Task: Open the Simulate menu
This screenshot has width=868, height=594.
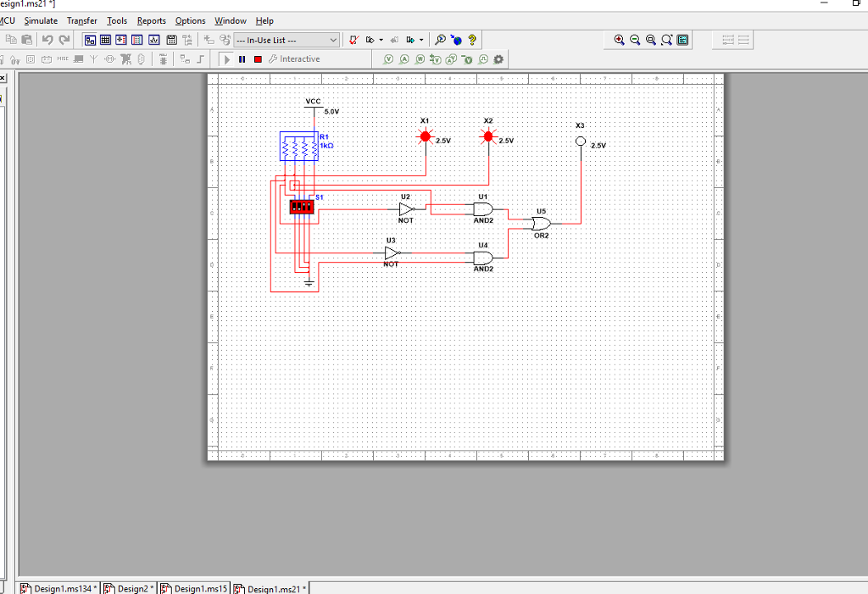Action: pyautogui.click(x=41, y=20)
